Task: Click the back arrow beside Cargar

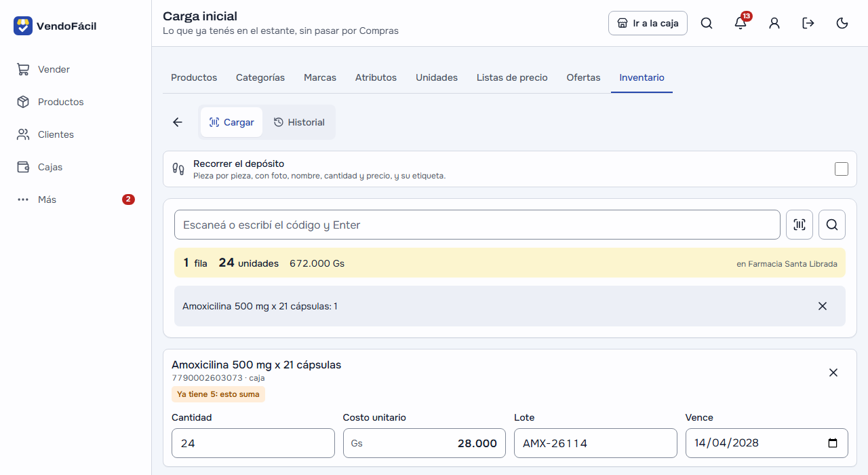Action: 178,122
